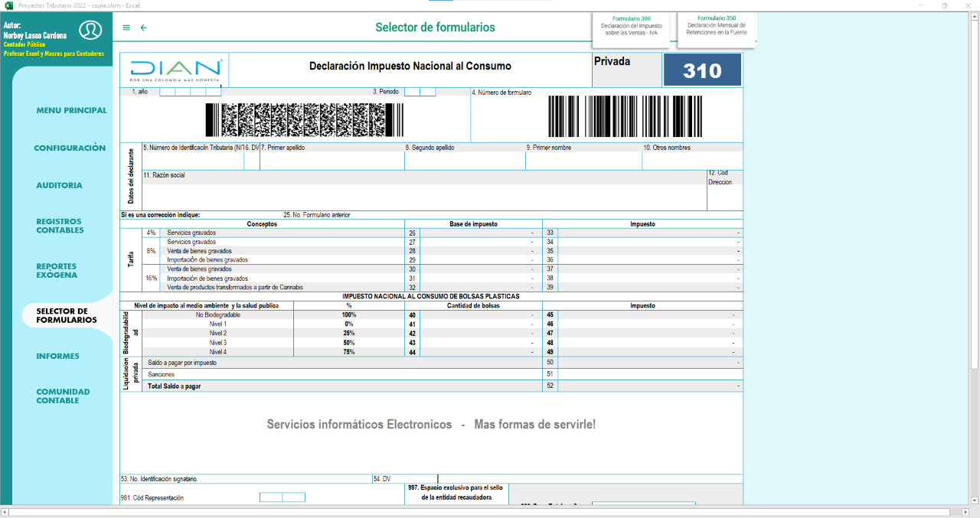
Task: Open AUDITORIA in sidebar
Action: click(x=59, y=185)
